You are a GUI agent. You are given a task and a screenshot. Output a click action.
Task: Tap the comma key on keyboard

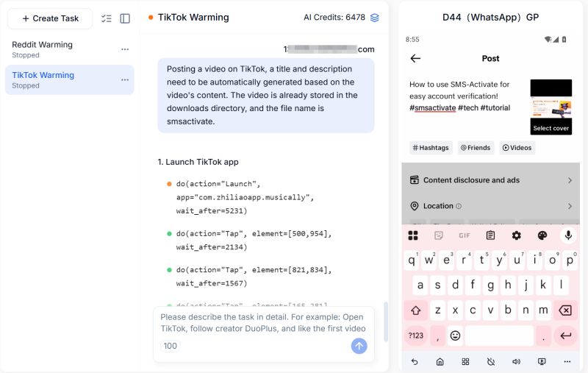click(x=437, y=335)
